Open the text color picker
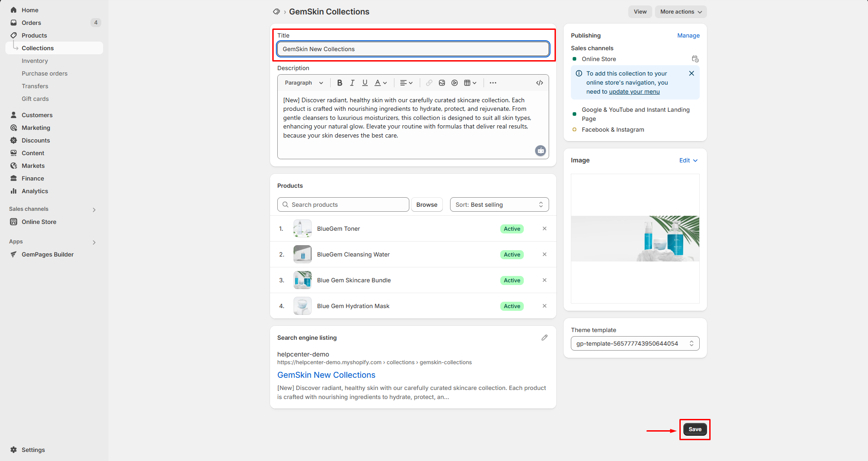 tap(381, 83)
